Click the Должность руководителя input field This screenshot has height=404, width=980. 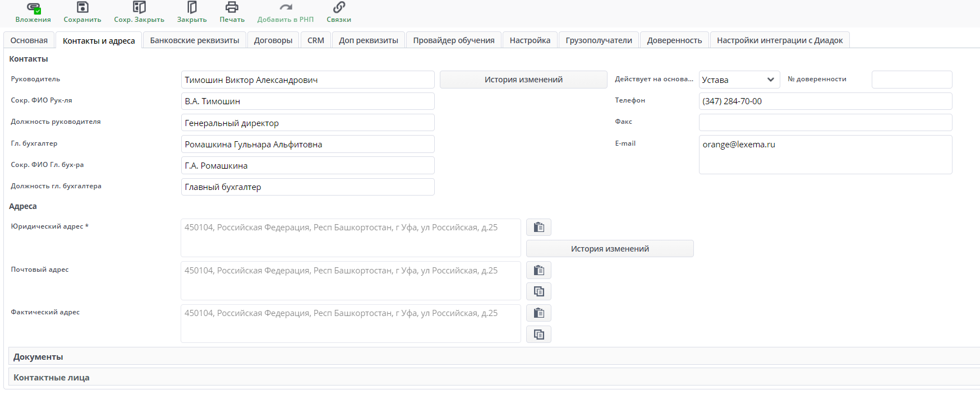tap(307, 123)
